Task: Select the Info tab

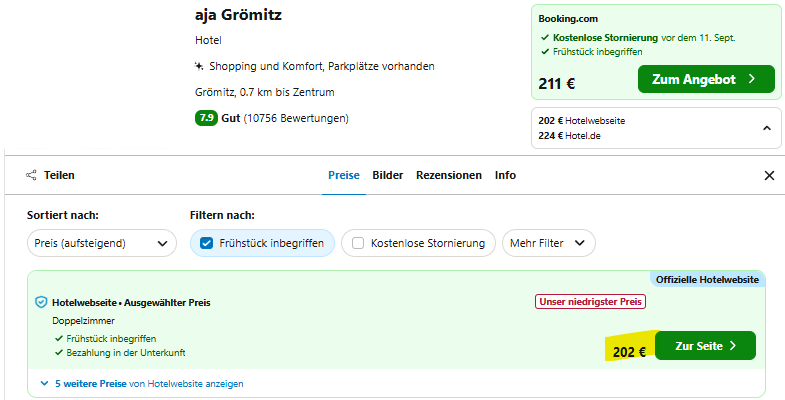Action: 505,175
